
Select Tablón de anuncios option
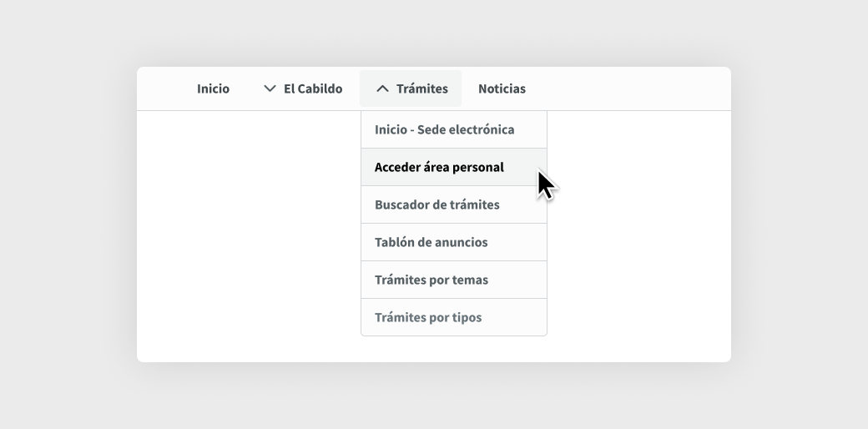(x=454, y=242)
